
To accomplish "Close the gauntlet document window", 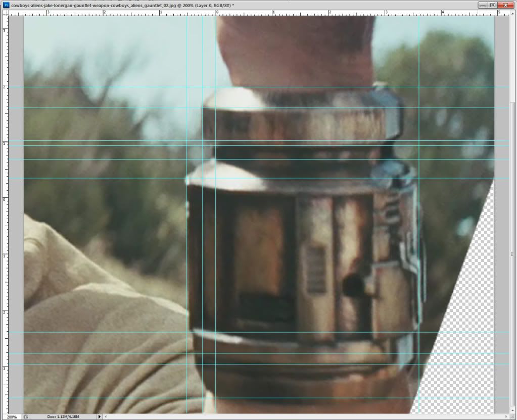I will tap(505, 5).
